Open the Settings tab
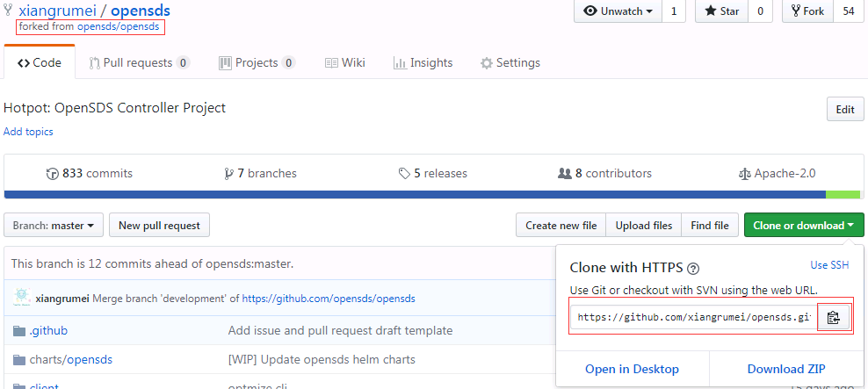 point(510,62)
